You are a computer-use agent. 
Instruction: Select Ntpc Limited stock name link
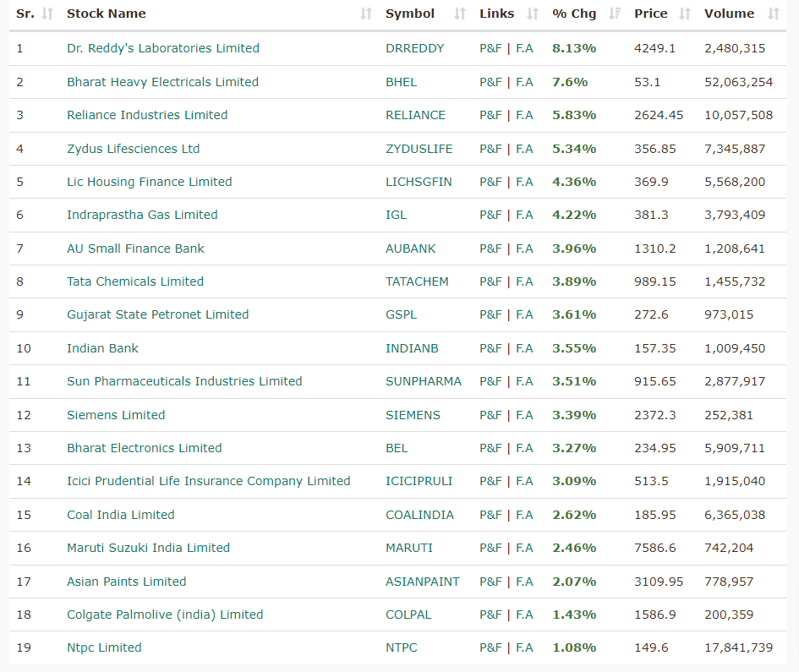(x=104, y=648)
